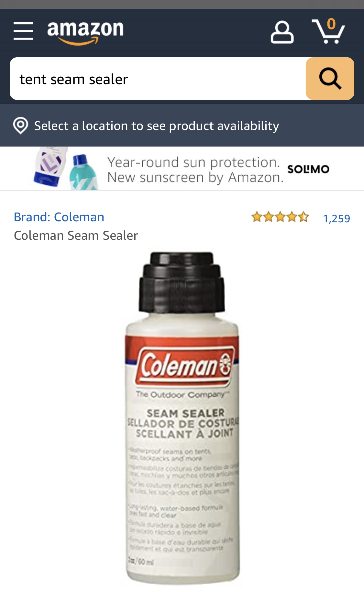Click the sunscreen bottles ad image
364x592 pixels.
point(66,169)
